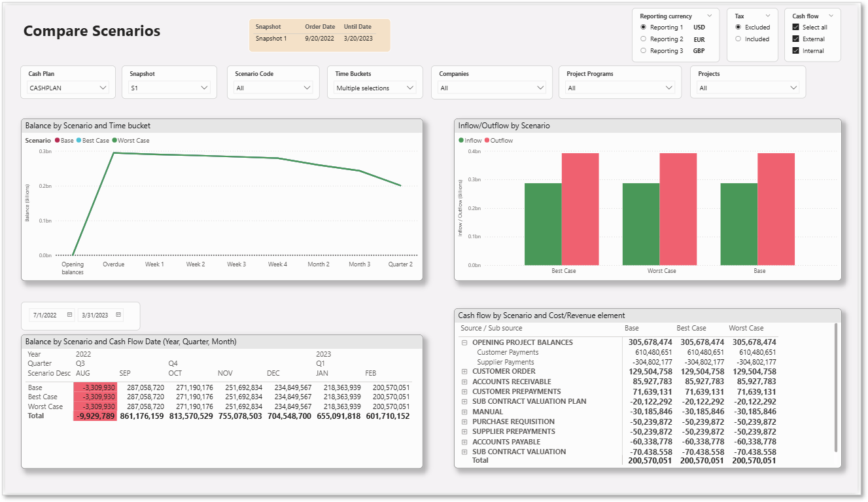Toggle the Internal cash flow checkbox

tap(796, 50)
